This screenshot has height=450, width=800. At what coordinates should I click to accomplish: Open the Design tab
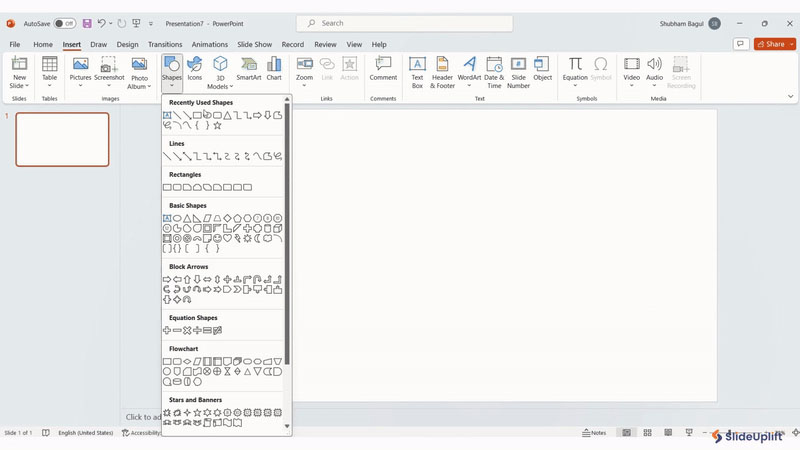click(127, 44)
